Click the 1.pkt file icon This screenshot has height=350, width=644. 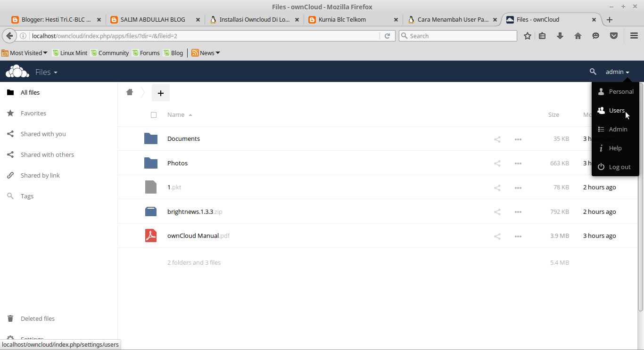click(151, 187)
